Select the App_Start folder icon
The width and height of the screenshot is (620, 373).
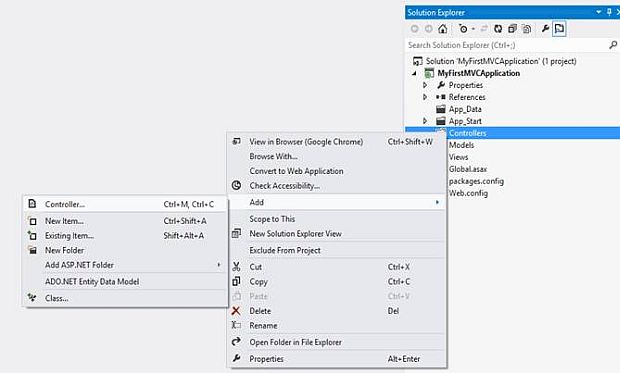click(441, 121)
